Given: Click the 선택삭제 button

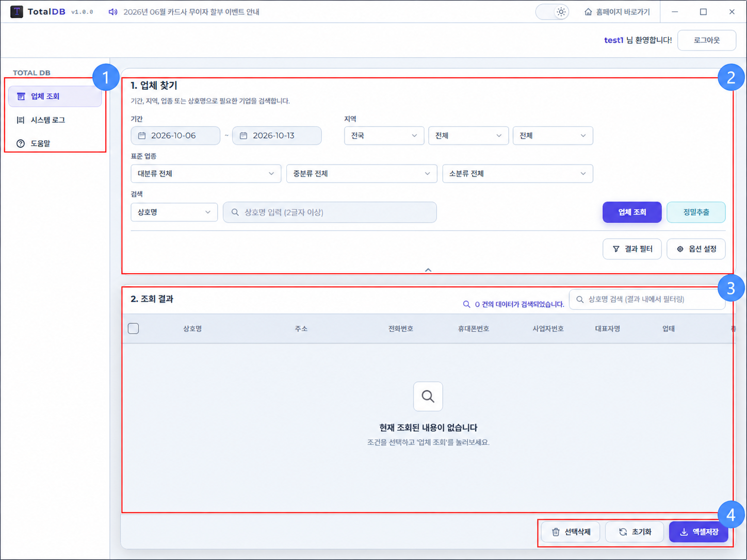Looking at the screenshot, I should tap(571, 532).
